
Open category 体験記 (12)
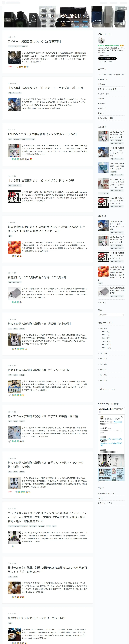pyautogui.click(x=102, y=108)
